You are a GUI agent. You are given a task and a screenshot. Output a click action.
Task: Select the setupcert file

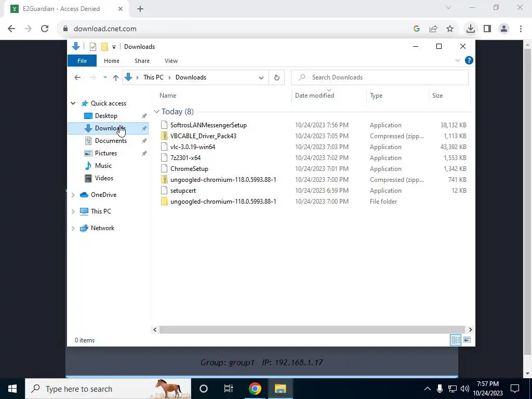183,190
